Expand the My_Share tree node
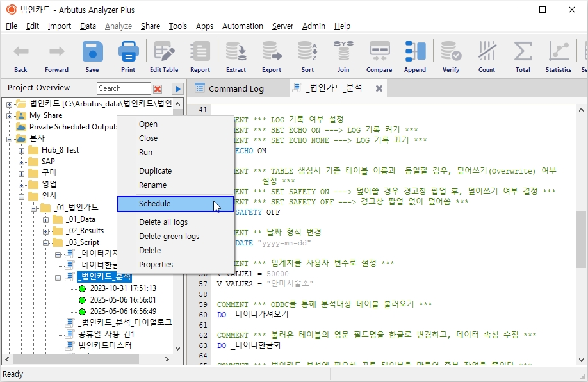588x382 pixels. click(10, 116)
